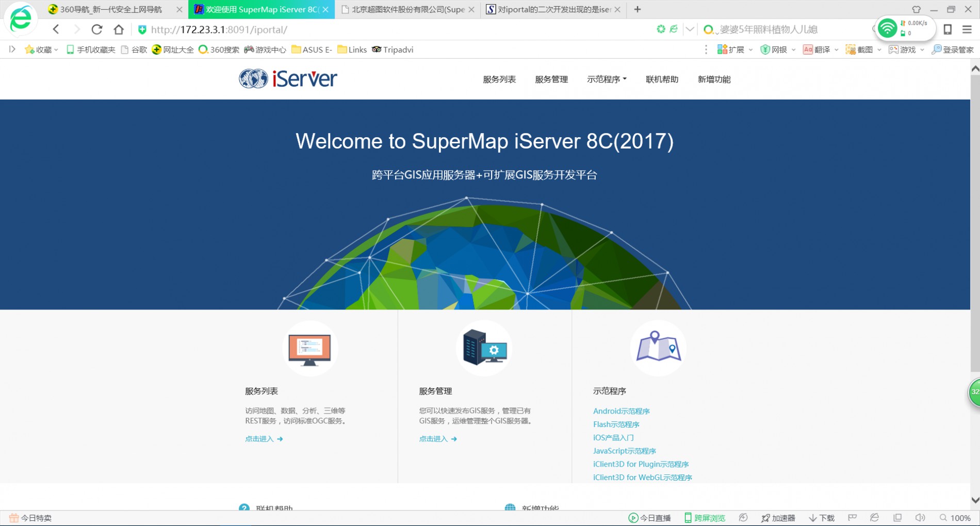Click the speaker volume icon in status bar
Viewport: 980px width, 526px height.
[x=920, y=517]
